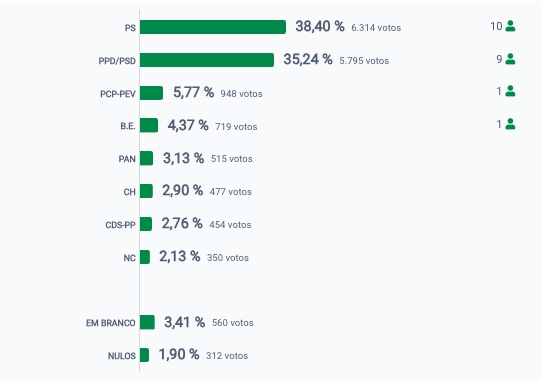Click the PS seats person icon

[x=510, y=26]
